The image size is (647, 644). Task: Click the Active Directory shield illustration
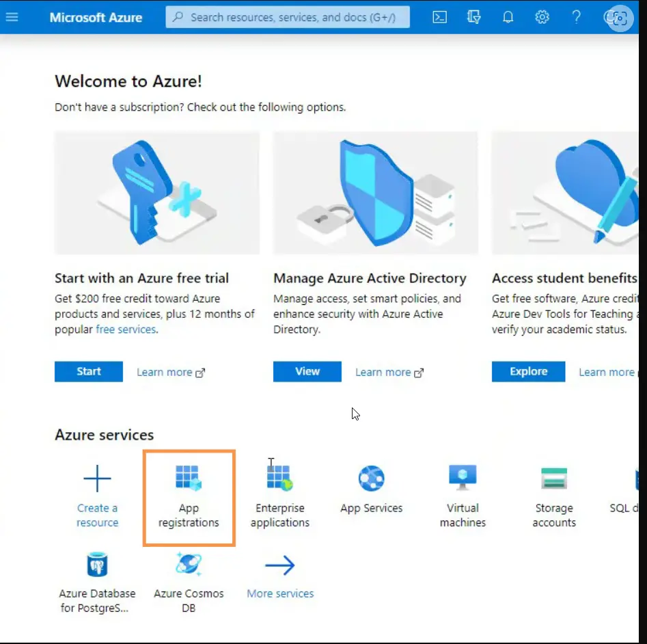click(376, 193)
